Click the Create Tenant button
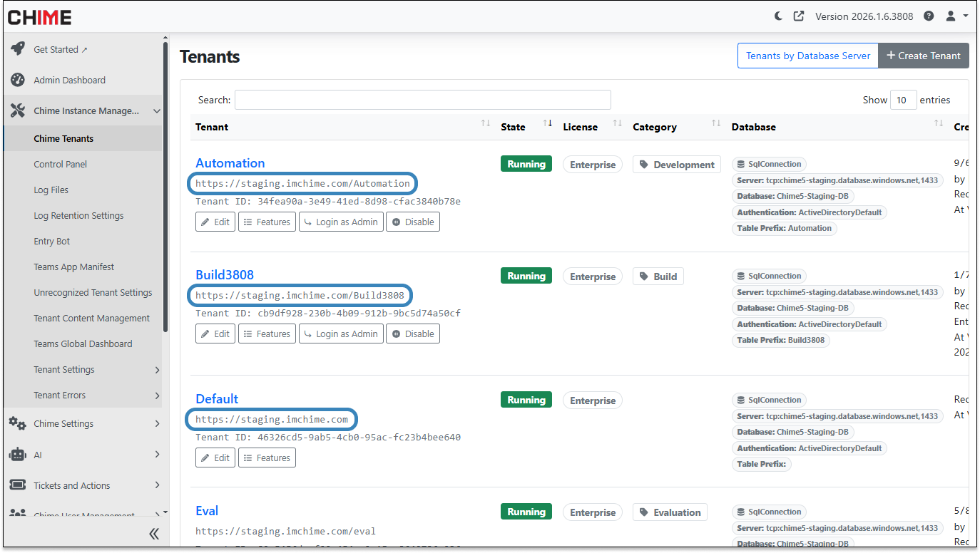Viewport: 980px width, 553px height. (924, 55)
